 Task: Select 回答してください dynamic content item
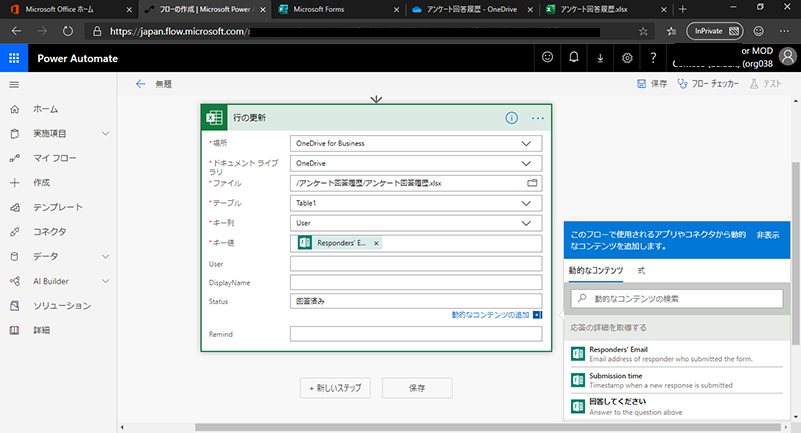tap(677, 406)
